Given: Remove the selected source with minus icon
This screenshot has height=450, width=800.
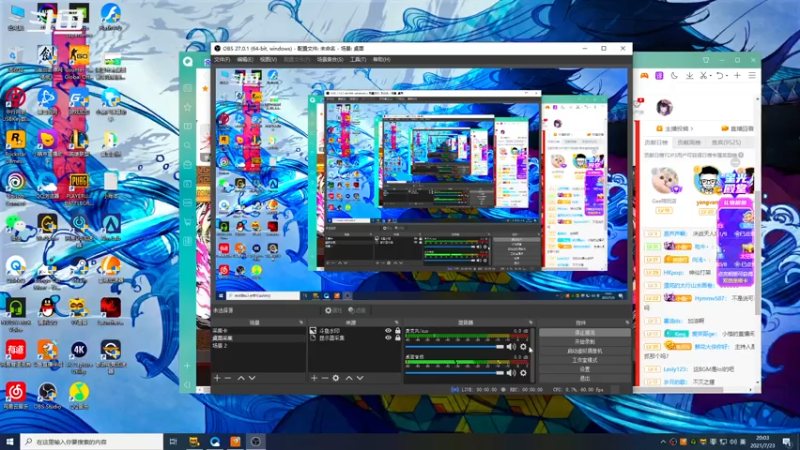Looking at the screenshot, I should tap(324, 378).
